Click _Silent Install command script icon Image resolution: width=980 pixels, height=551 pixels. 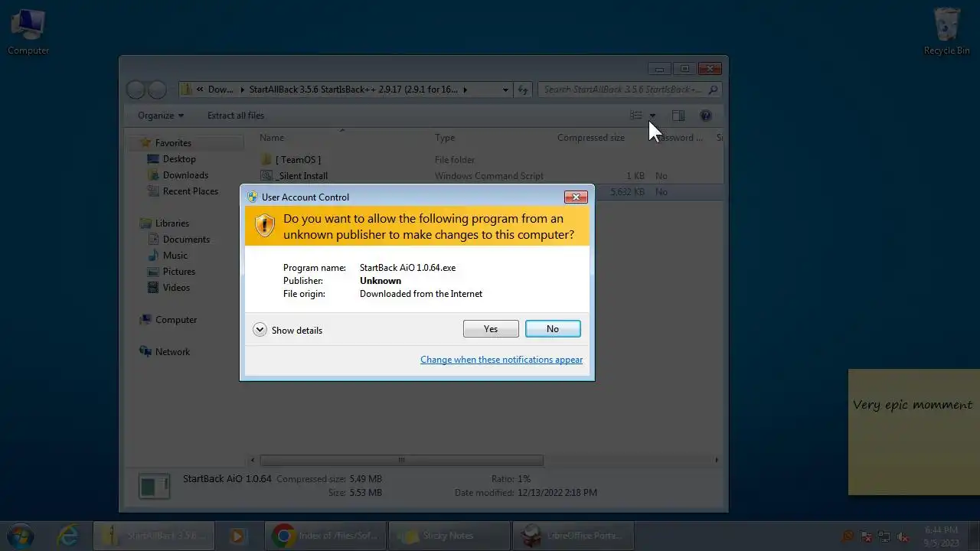click(x=266, y=176)
